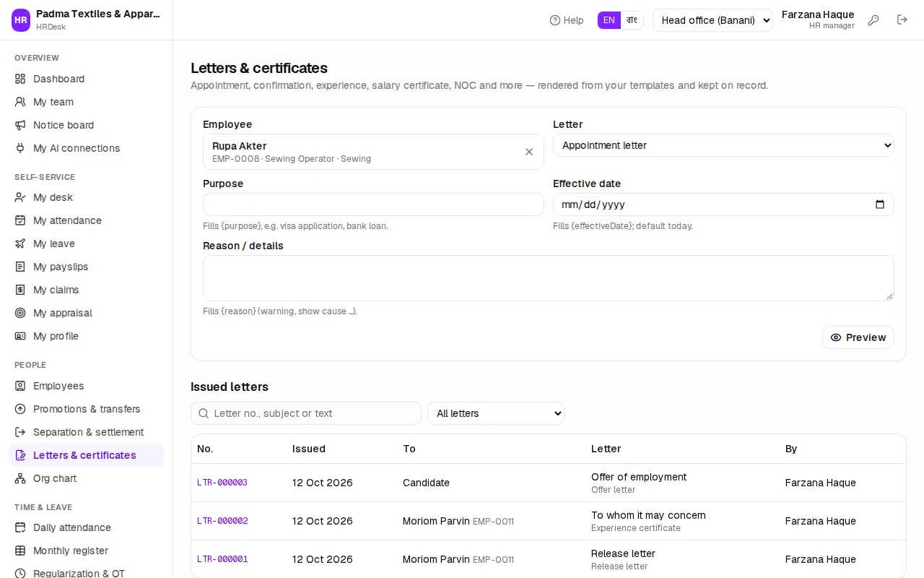This screenshot has height=578, width=924.
Task: Open the date picker calendar icon
Action: point(879,204)
